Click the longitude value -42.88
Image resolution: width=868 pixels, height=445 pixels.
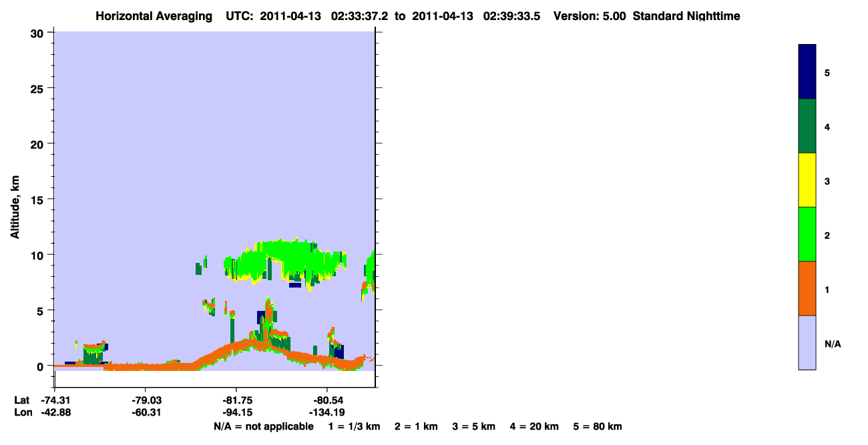(x=55, y=412)
